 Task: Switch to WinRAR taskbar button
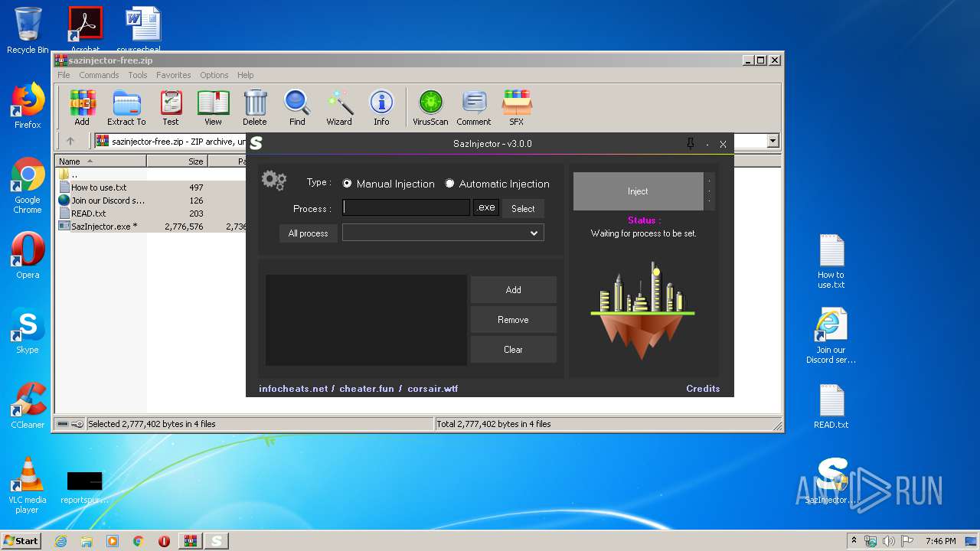(191, 541)
